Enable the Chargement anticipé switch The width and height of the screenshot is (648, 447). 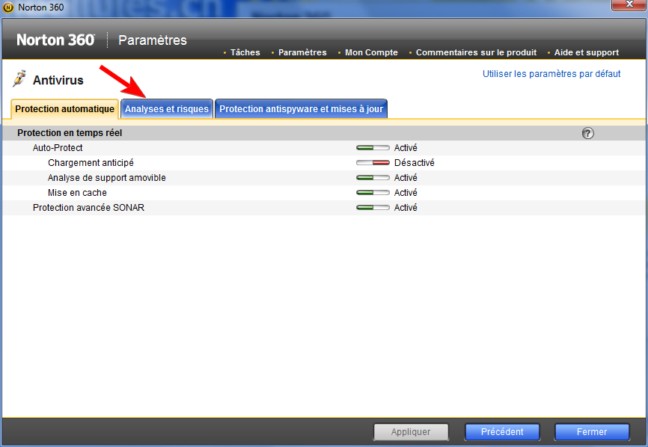372,163
